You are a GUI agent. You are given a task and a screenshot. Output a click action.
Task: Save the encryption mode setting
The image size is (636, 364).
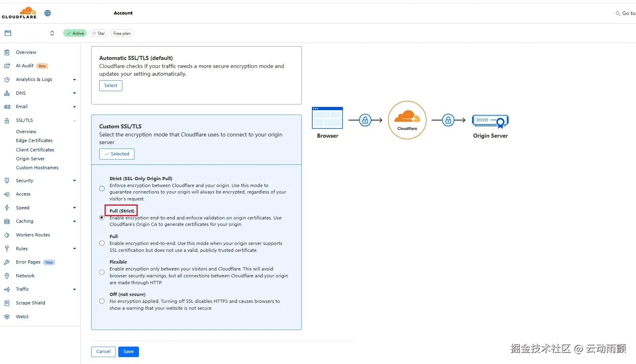[x=128, y=352]
